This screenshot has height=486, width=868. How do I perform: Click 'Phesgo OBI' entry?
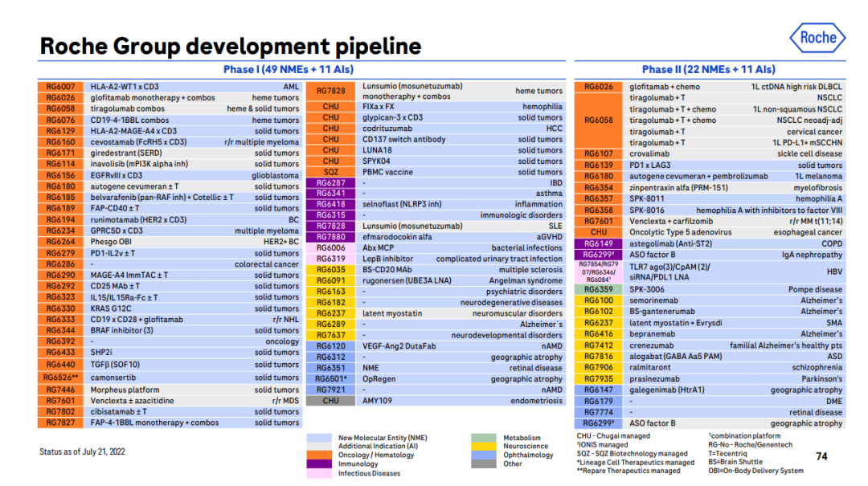(111, 242)
